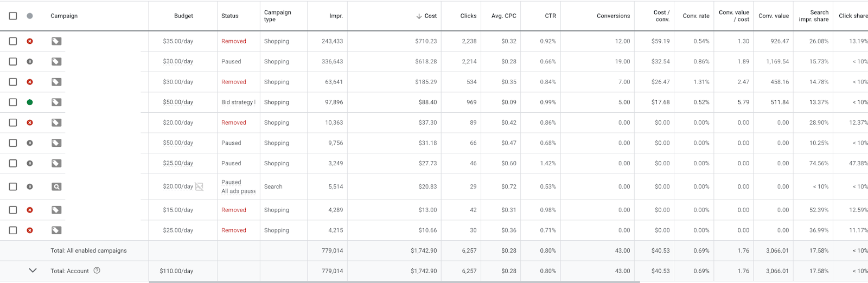Viewport: 868px width, 283px height.
Task: Expand the chevron beside Total: Account
Action: [x=33, y=271]
